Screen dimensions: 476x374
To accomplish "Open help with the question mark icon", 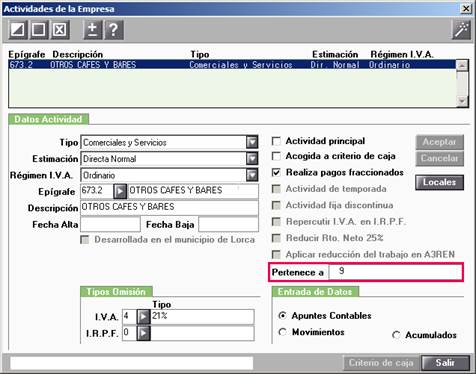I will pos(114,30).
